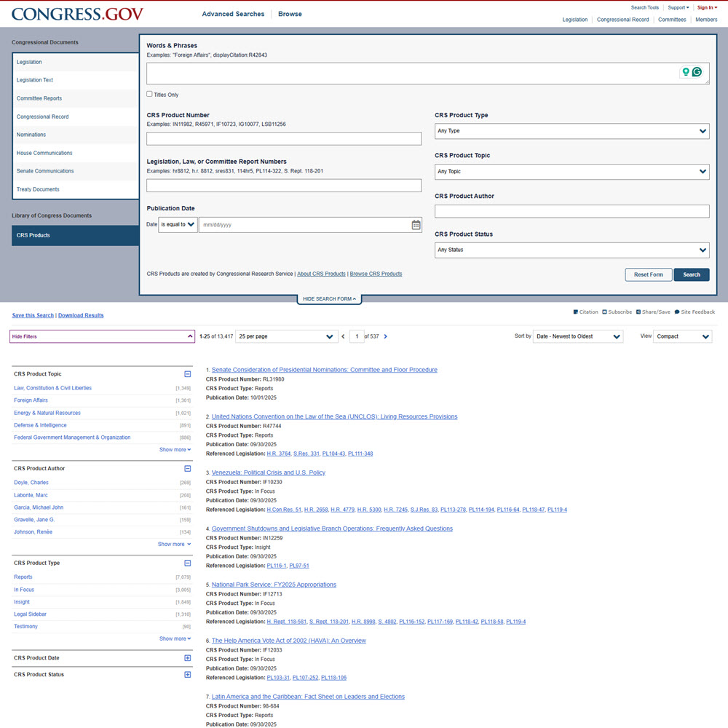Open the CRS Product Type dropdown

(571, 131)
